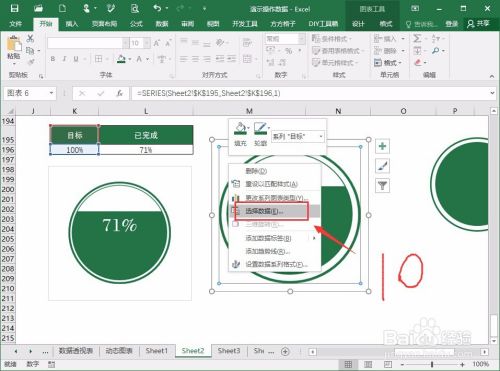This screenshot has width=500, height=371.
Task: Open the 文件 tab
Action: [x=16, y=24]
